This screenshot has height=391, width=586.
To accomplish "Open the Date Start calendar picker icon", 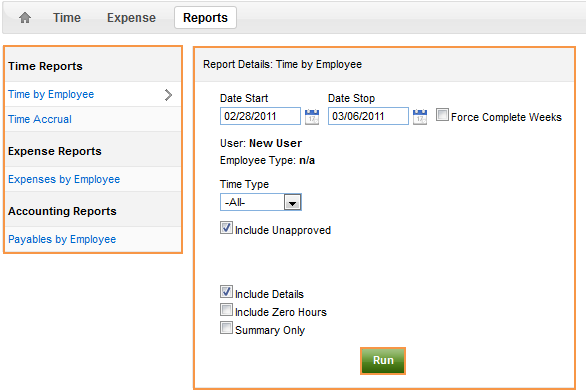I will coord(312,117).
